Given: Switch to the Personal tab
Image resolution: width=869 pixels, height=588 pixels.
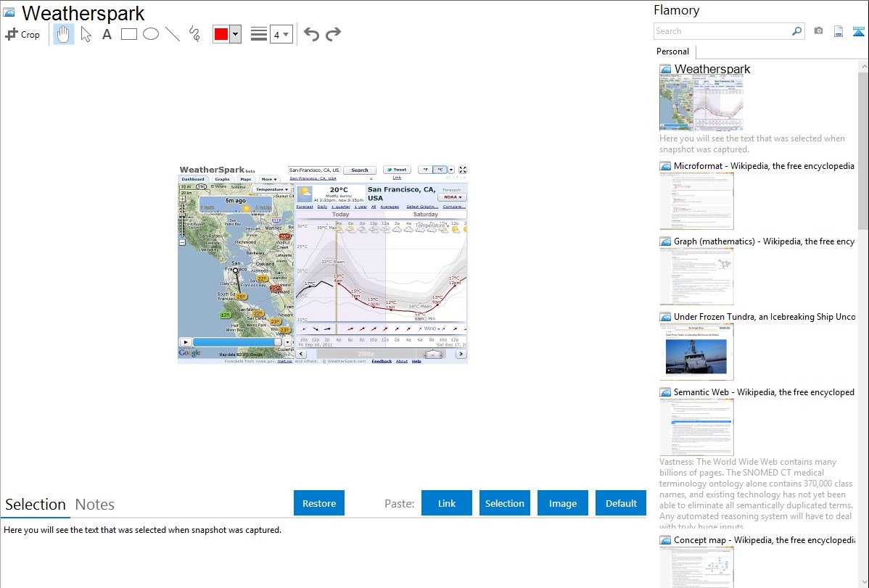Looking at the screenshot, I should [x=672, y=51].
